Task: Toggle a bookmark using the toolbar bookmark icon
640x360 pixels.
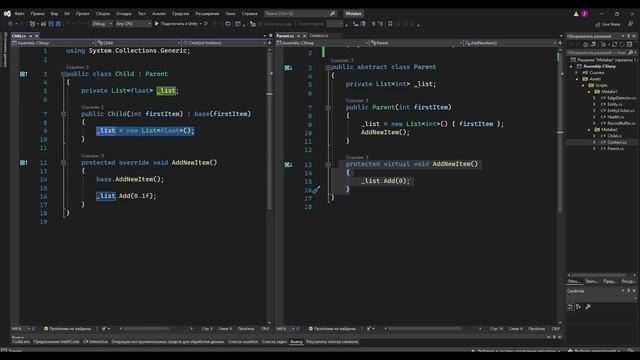Action: coord(390,24)
